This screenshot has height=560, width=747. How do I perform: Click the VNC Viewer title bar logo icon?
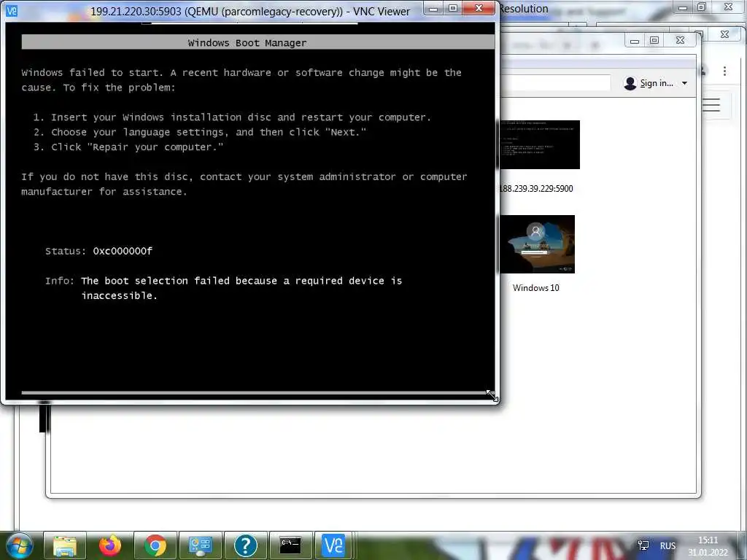12,10
